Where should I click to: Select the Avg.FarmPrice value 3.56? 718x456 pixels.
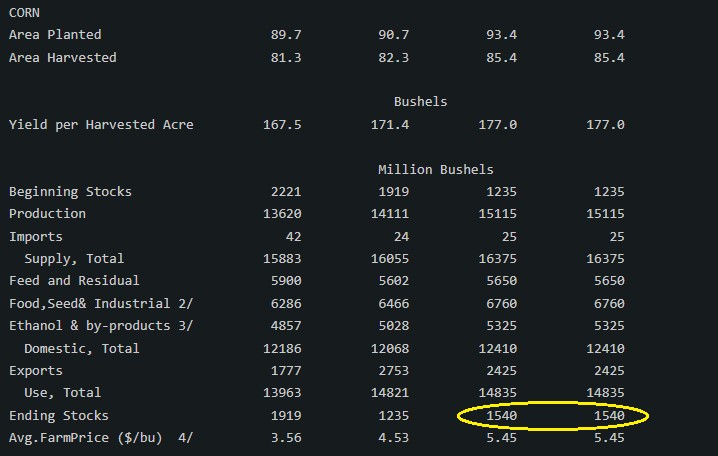(x=286, y=438)
